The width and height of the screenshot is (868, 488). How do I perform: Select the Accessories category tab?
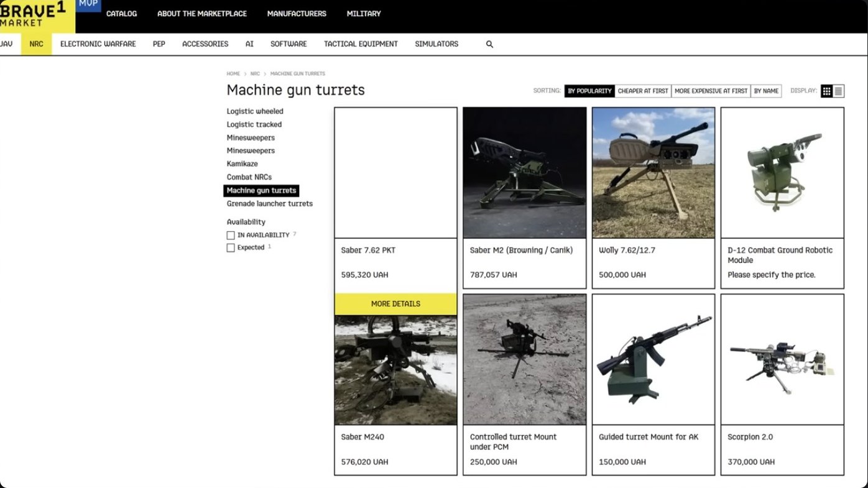click(x=205, y=44)
